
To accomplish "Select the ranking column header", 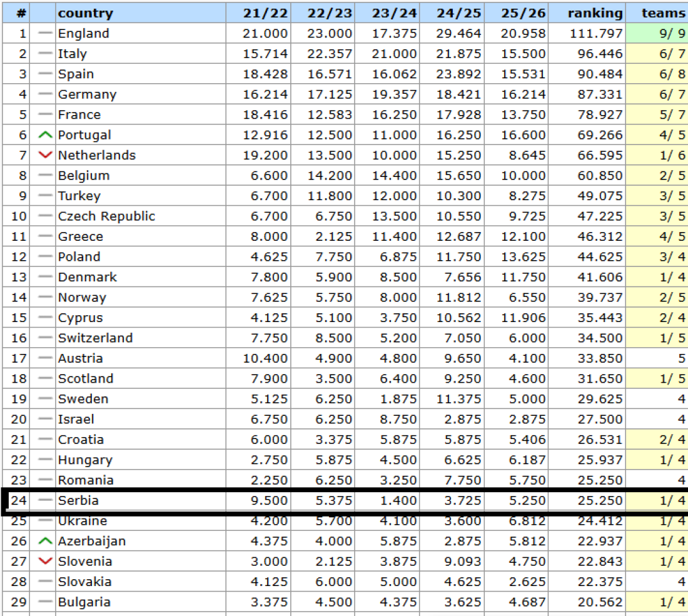I will (x=595, y=13).
